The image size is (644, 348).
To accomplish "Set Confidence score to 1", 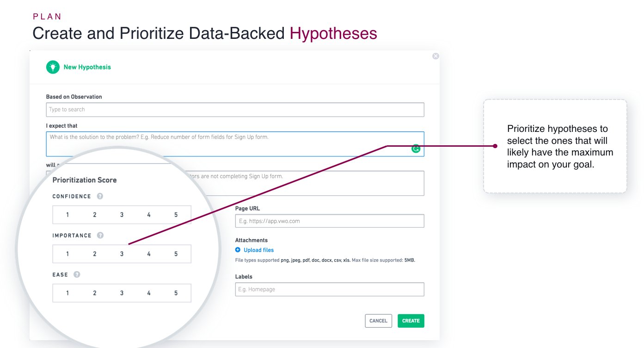I will click(x=67, y=215).
